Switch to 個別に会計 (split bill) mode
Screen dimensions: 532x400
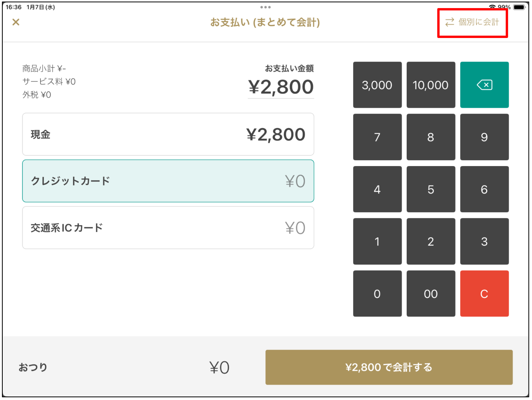pyautogui.click(x=472, y=22)
